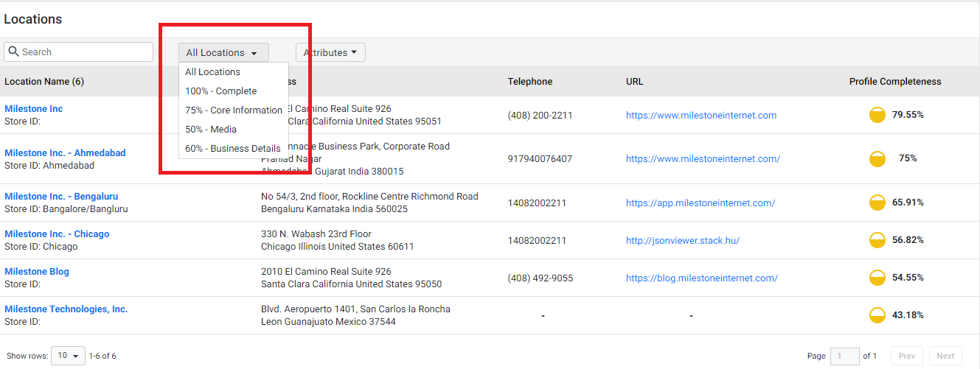Image resolution: width=980 pixels, height=369 pixels.
Task: Open the Attributes dropdown
Action: pos(330,52)
